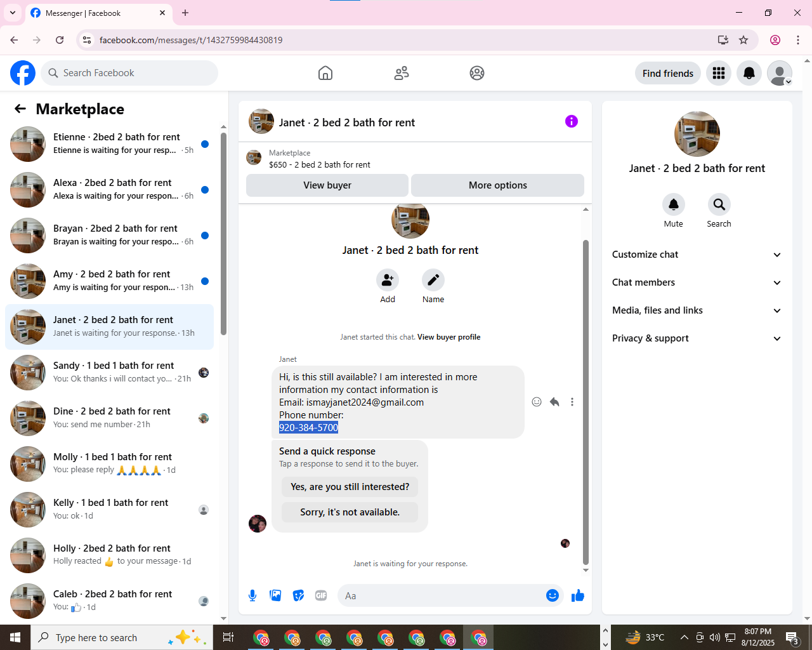Click the Find friends button
Screen dimensions: 812x650
coord(668,73)
